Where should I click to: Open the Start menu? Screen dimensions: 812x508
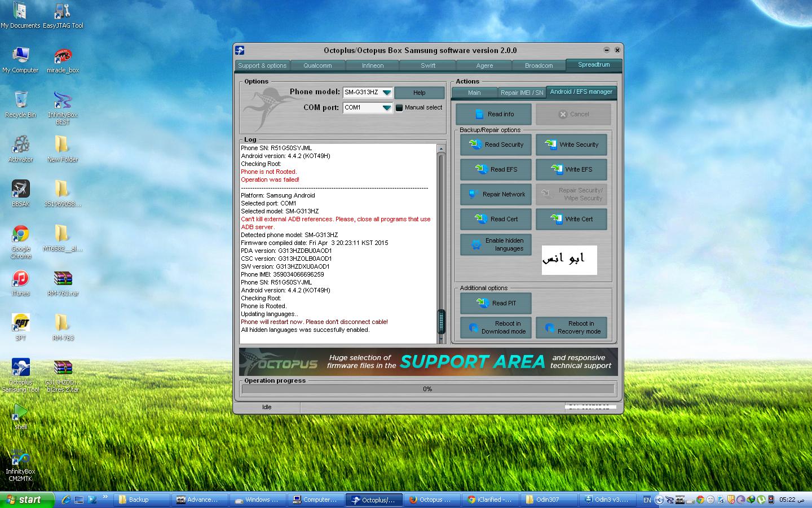pyautogui.click(x=28, y=500)
